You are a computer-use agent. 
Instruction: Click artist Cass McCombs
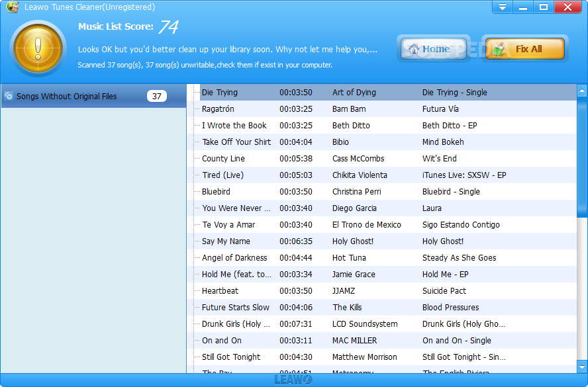(358, 159)
